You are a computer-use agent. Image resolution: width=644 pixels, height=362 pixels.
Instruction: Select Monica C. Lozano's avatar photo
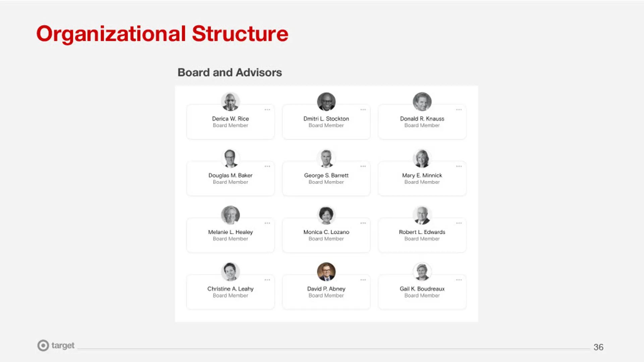326,215
